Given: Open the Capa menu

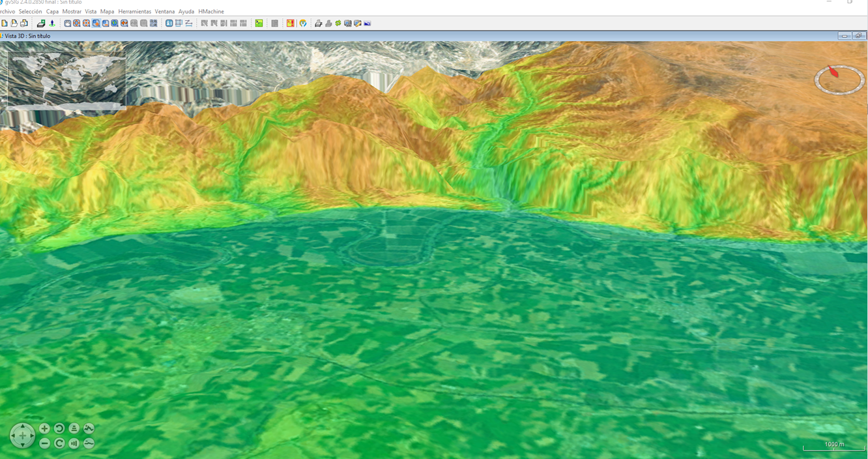Looking at the screenshot, I should [x=52, y=12].
